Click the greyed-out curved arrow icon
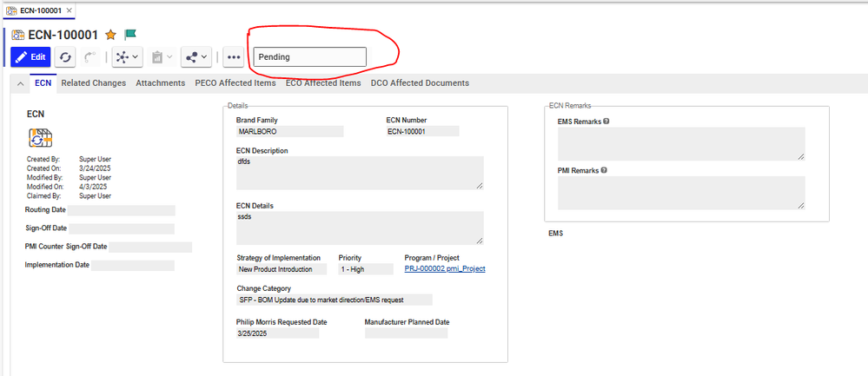The width and height of the screenshot is (868, 376). pos(89,57)
